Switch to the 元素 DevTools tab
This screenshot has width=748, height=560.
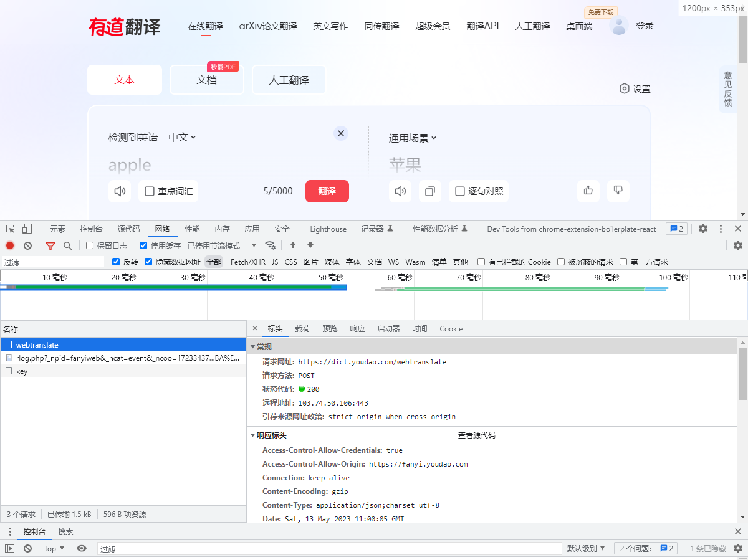point(57,229)
